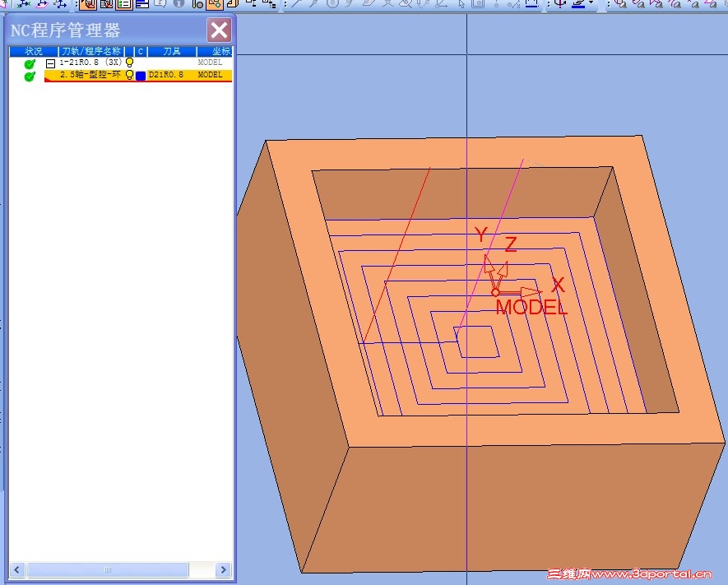Click the green check status of 2.5轴-型腔-环

(x=30, y=76)
